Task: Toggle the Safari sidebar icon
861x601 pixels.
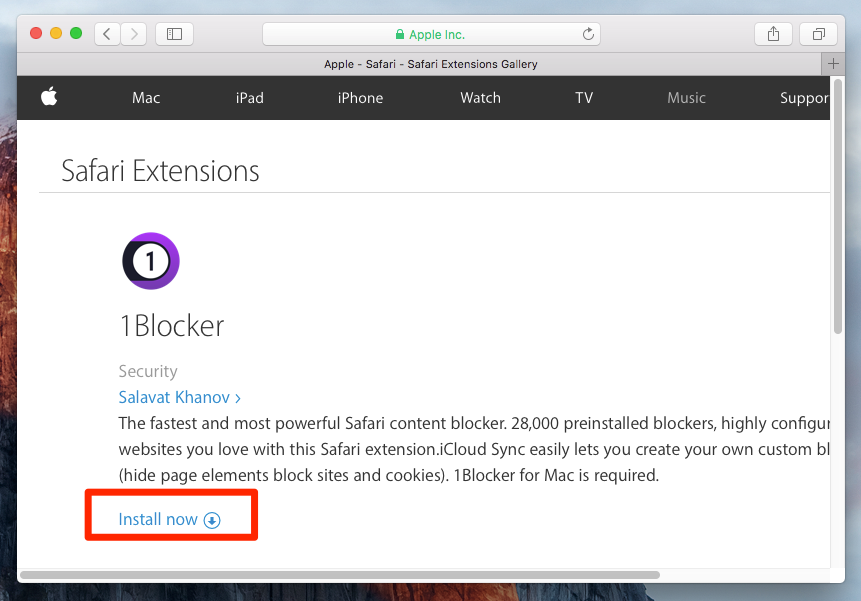Action: 175,34
